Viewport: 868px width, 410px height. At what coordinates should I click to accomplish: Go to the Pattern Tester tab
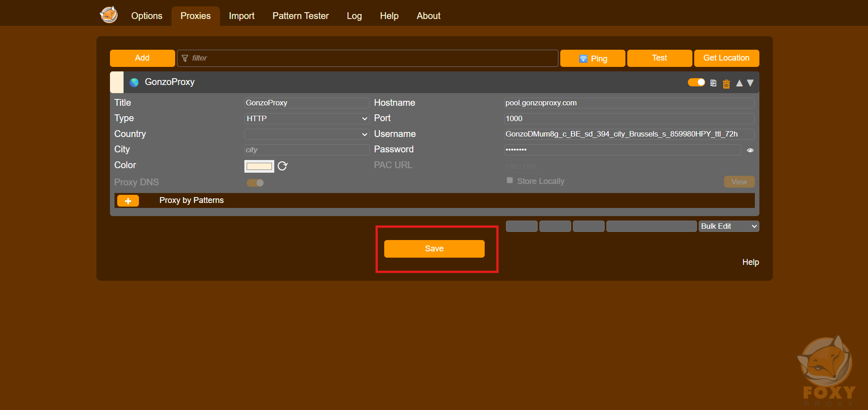(300, 16)
